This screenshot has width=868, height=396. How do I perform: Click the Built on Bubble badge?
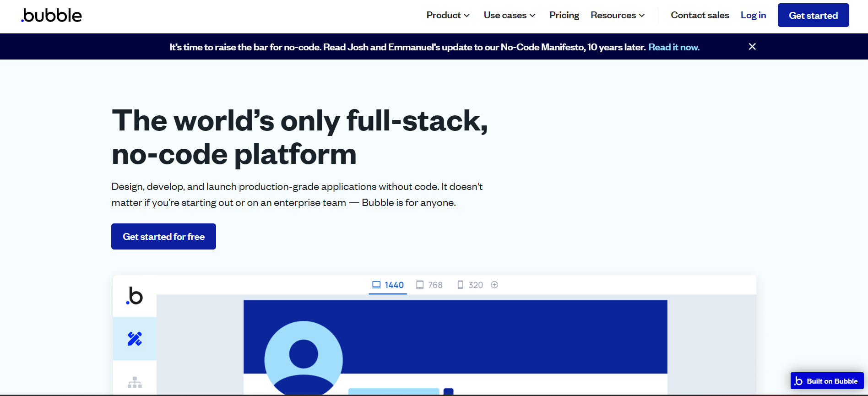pos(827,381)
